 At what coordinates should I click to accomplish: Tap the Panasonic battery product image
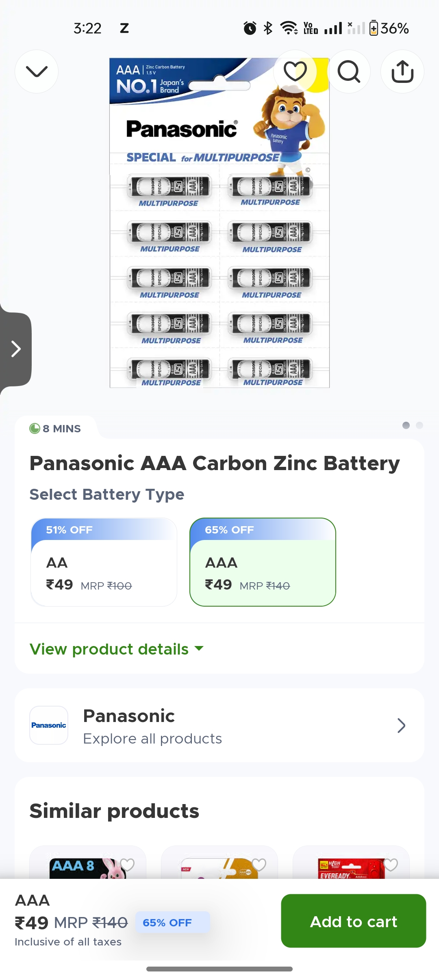pyautogui.click(x=219, y=244)
